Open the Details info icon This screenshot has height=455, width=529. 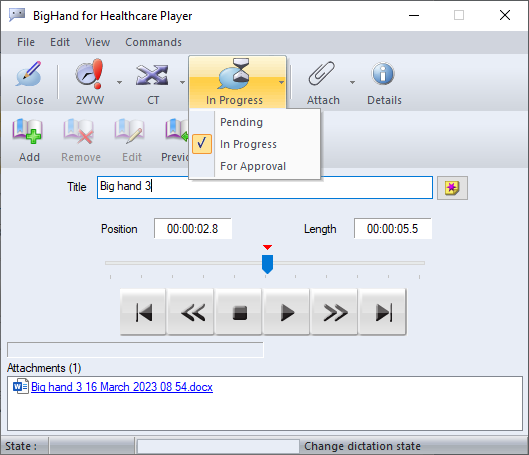point(383,74)
